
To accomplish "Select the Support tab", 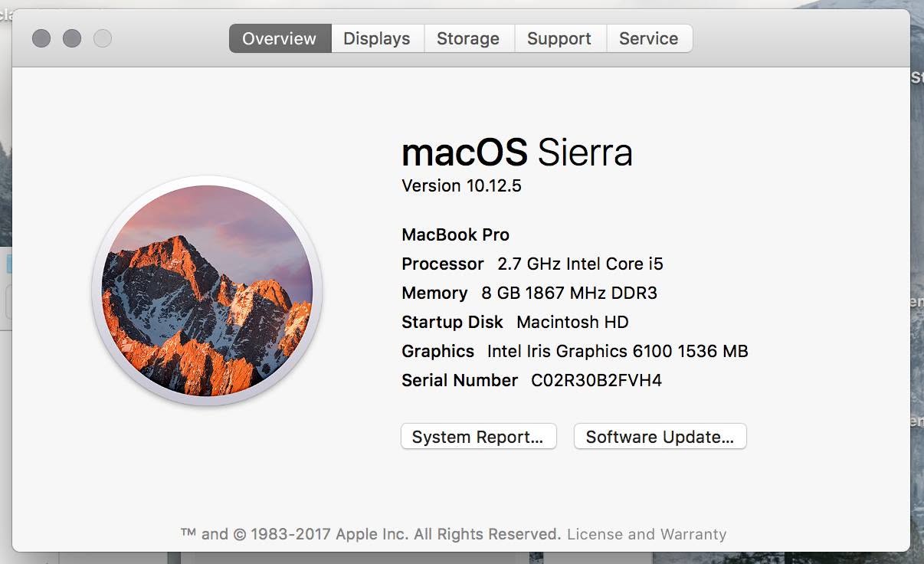I will click(x=559, y=38).
